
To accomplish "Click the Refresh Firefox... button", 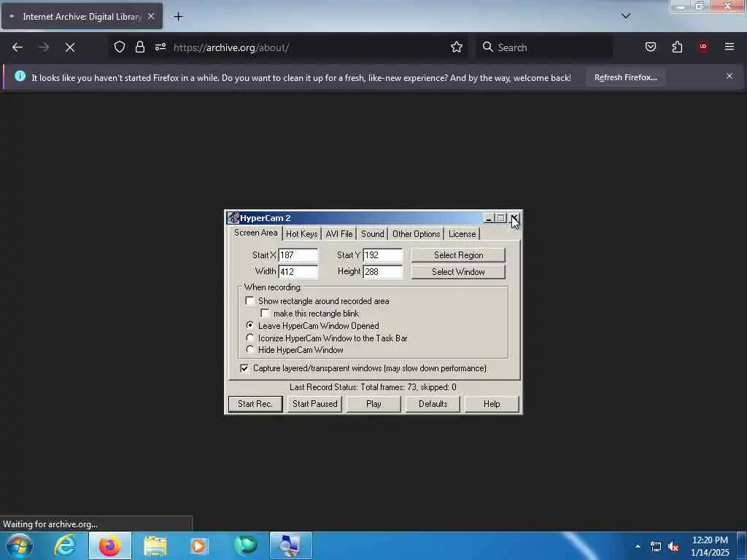I will pos(625,77).
